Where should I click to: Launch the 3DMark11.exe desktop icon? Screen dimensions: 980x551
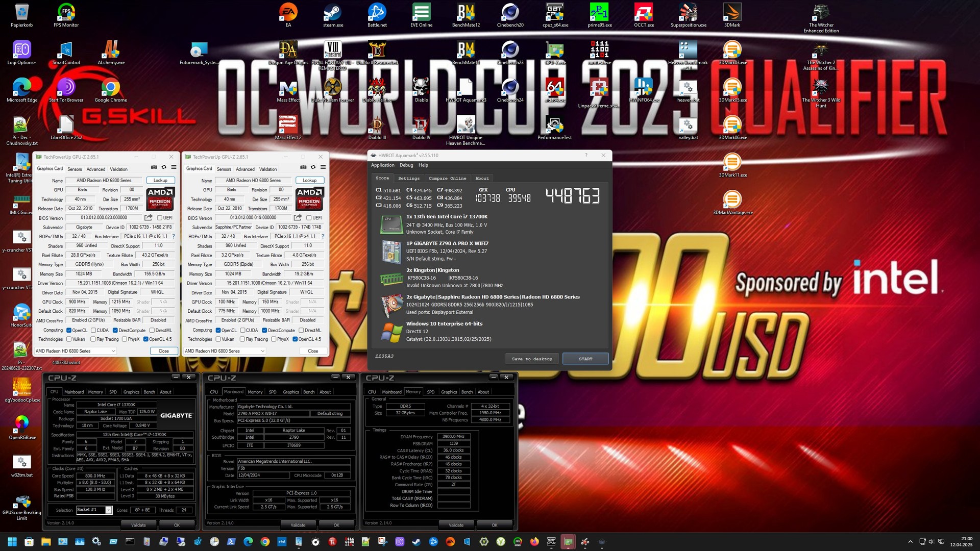pyautogui.click(x=732, y=165)
